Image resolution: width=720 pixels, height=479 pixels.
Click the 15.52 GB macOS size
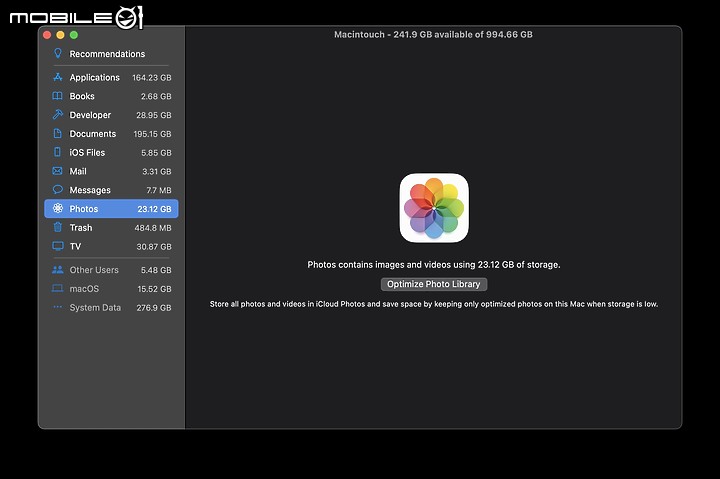154,289
